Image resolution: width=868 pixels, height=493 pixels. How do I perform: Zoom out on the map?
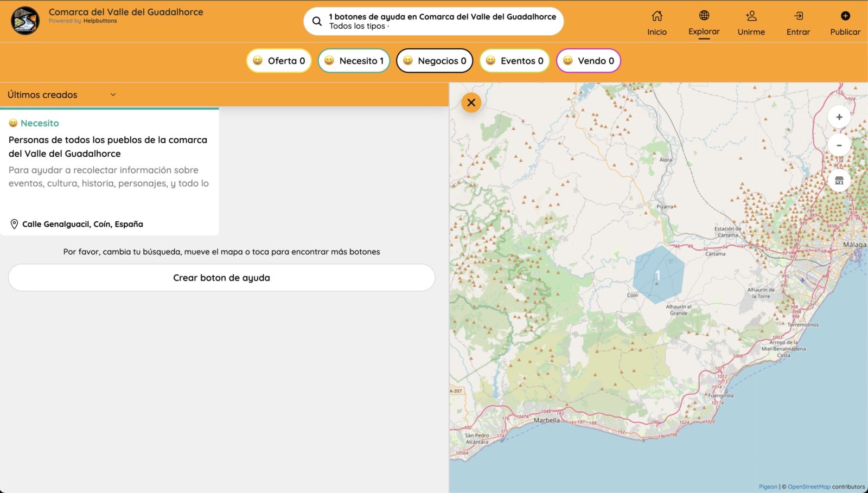[x=839, y=145]
